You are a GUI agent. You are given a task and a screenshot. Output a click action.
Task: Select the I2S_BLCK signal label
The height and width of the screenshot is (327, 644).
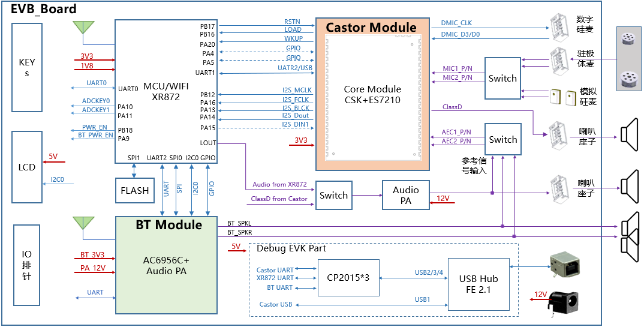tap(295, 108)
